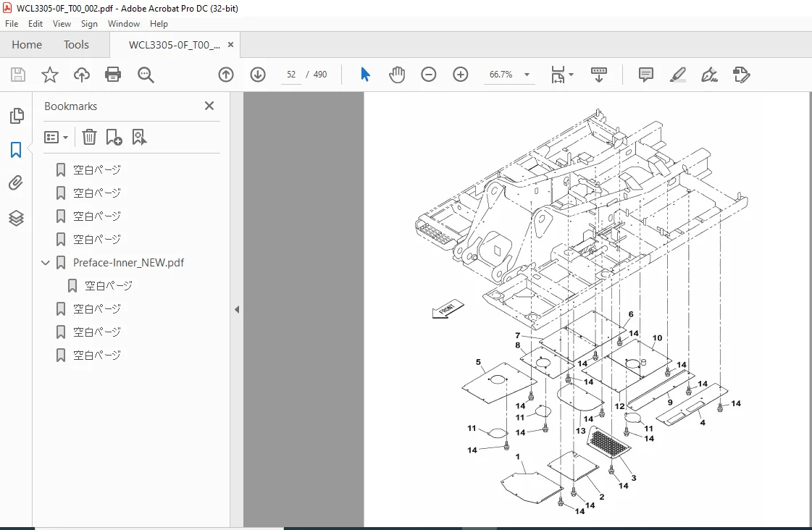
Task: Click the FRONT arrow label in the diagram
Action: coord(448,309)
